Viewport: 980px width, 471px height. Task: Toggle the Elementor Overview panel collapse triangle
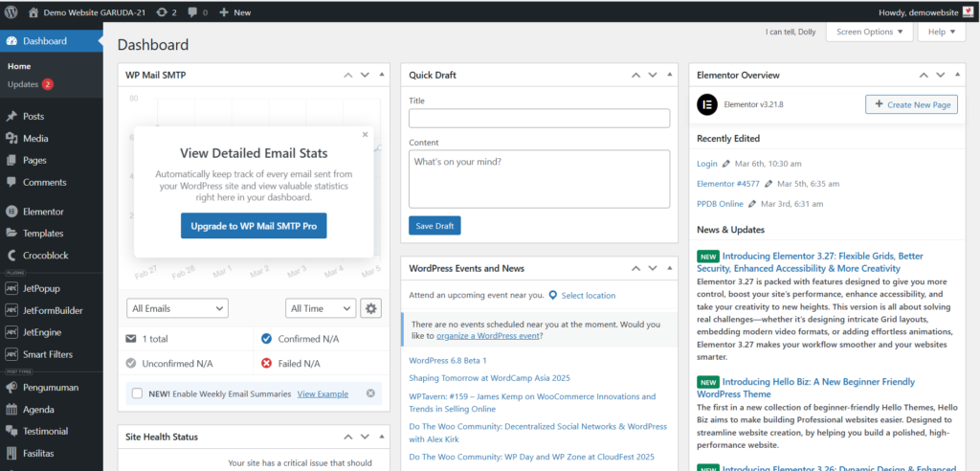[957, 75]
